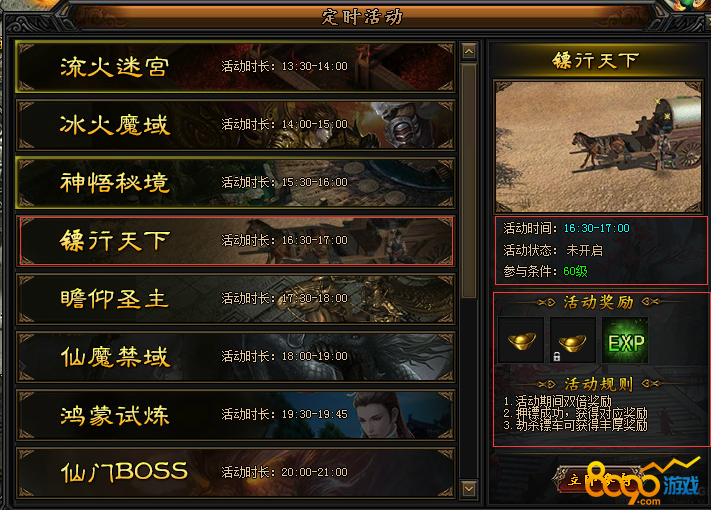
Task: Click the escort cart preview image
Action: [x=599, y=147]
